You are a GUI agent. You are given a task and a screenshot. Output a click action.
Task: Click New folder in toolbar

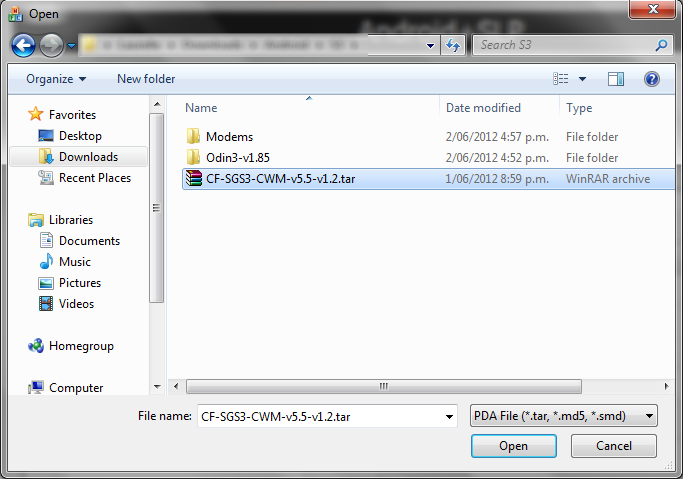(x=146, y=79)
